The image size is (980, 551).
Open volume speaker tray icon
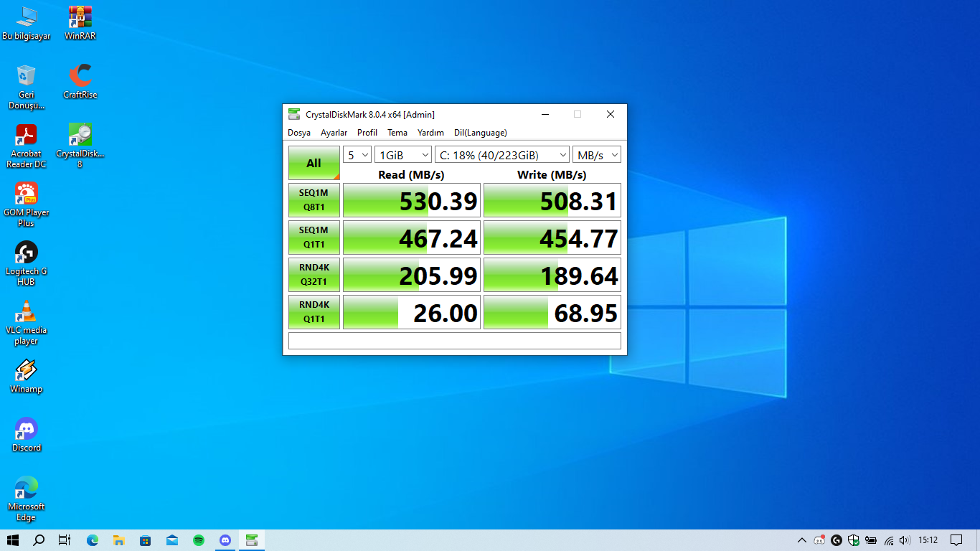point(905,540)
